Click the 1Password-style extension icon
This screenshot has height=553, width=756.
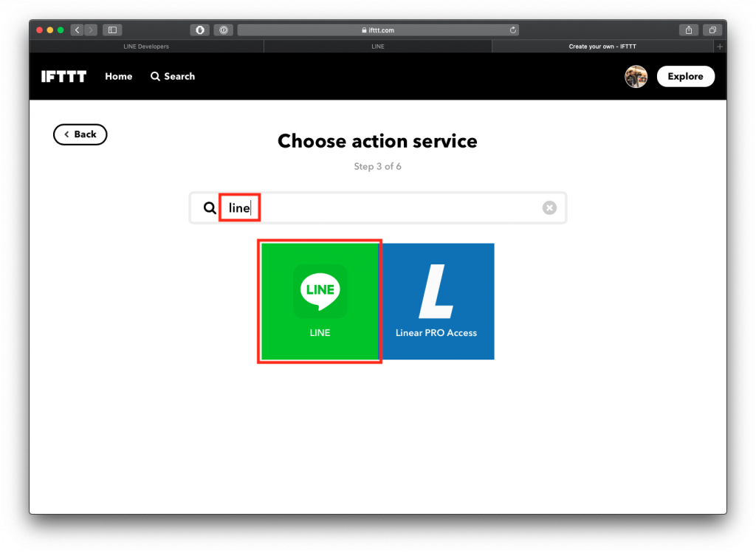coord(223,30)
